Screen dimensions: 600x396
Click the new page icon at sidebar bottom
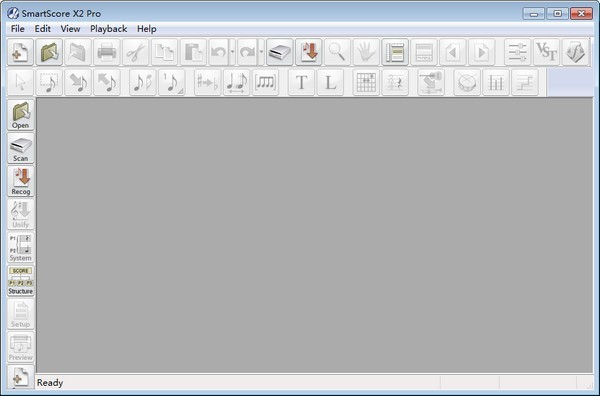(21, 377)
